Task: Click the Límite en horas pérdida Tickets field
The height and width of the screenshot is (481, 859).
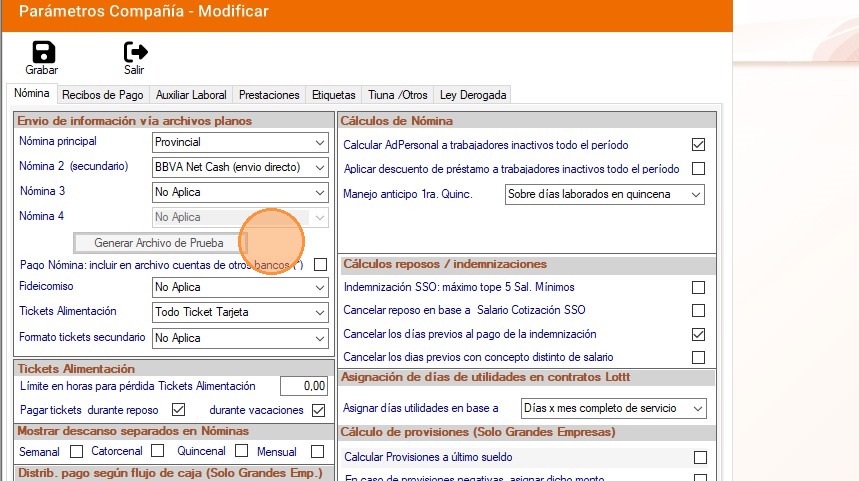Action: [x=304, y=386]
